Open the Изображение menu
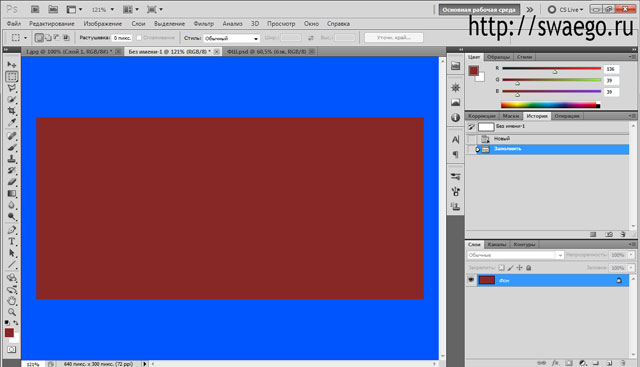This screenshot has width=640, height=367. 102,24
